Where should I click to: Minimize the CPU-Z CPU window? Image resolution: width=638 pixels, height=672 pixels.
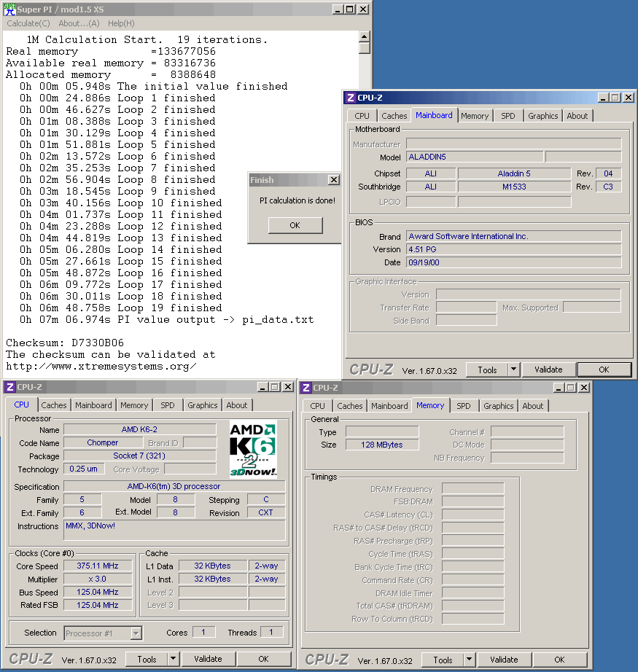pos(262,387)
